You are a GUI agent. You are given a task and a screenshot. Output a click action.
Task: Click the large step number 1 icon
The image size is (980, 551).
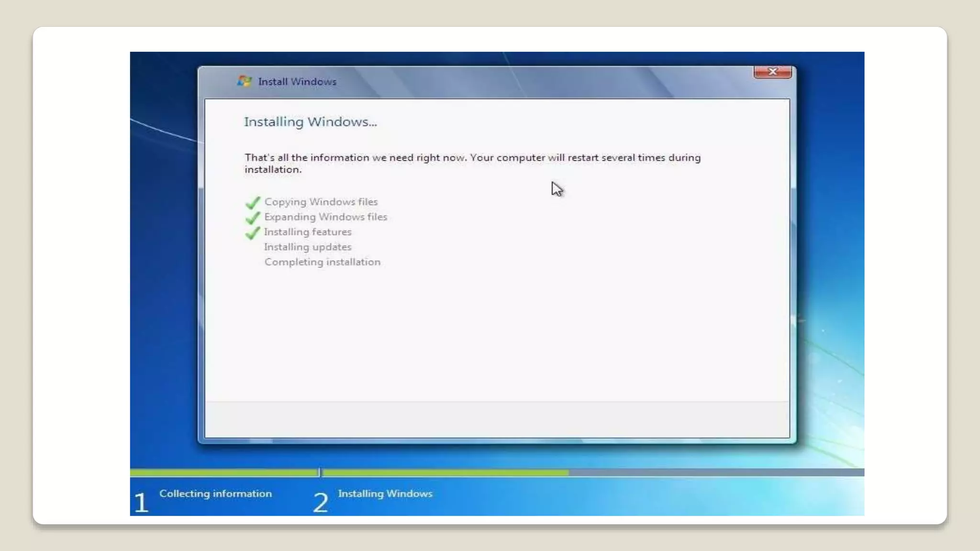(141, 503)
